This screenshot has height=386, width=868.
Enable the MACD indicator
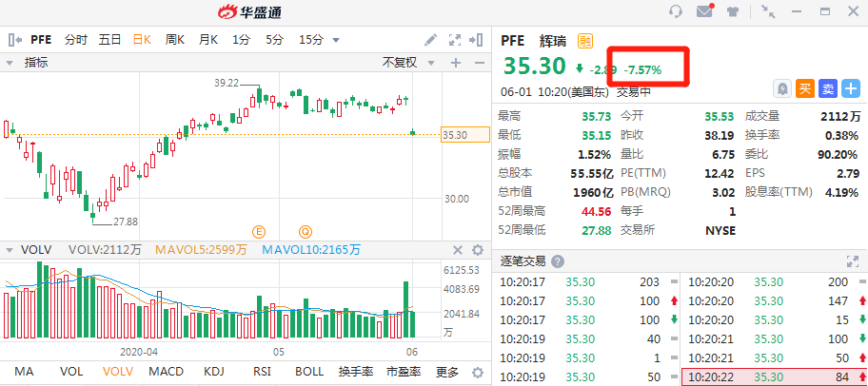pyautogui.click(x=166, y=372)
